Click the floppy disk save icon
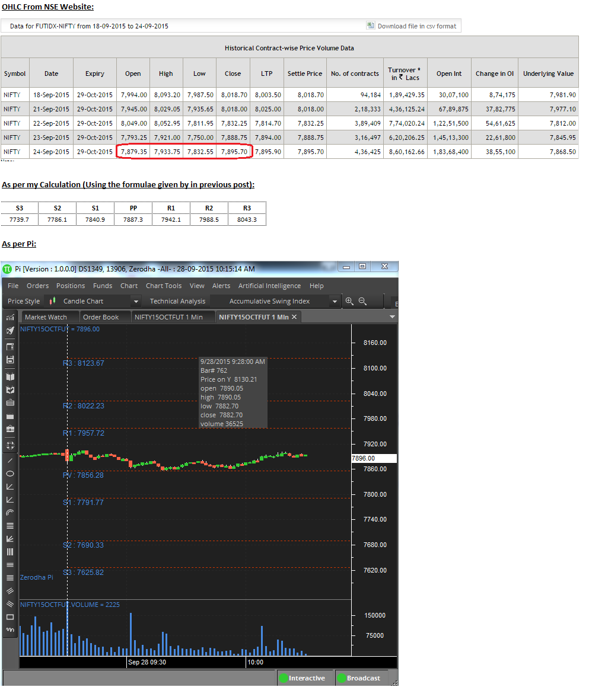 [x=10, y=360]
